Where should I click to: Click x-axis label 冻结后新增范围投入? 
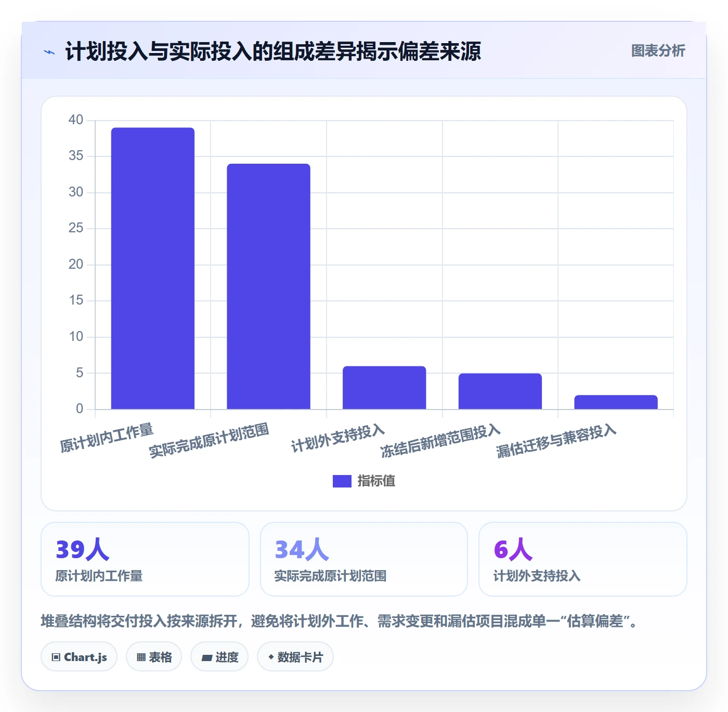pyautogui.click(x=440, y=441)
